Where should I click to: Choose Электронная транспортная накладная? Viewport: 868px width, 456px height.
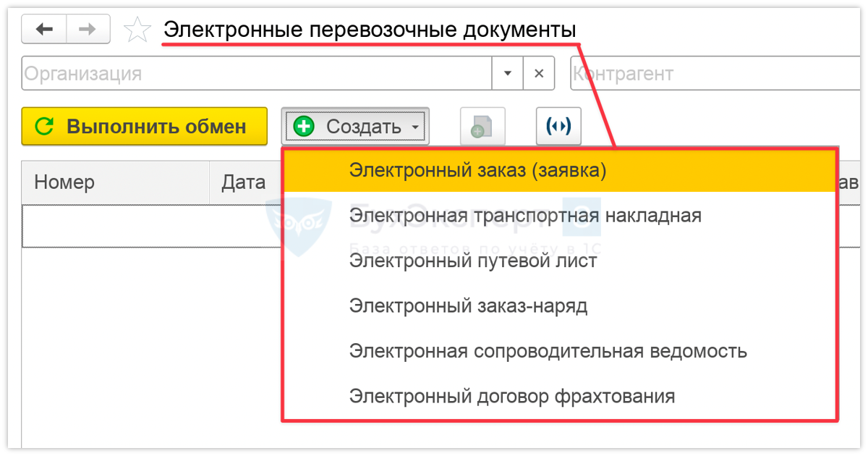click(559, 216)
